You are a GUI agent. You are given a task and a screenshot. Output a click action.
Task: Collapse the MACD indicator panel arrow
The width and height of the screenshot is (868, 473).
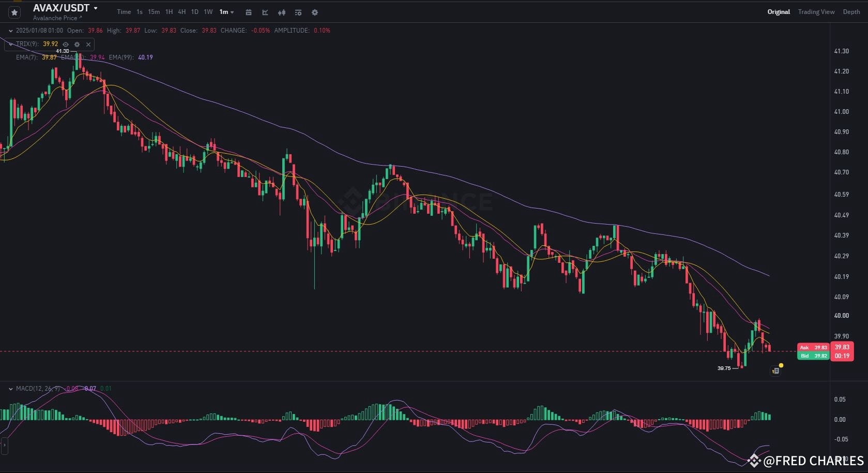[10, 388]
